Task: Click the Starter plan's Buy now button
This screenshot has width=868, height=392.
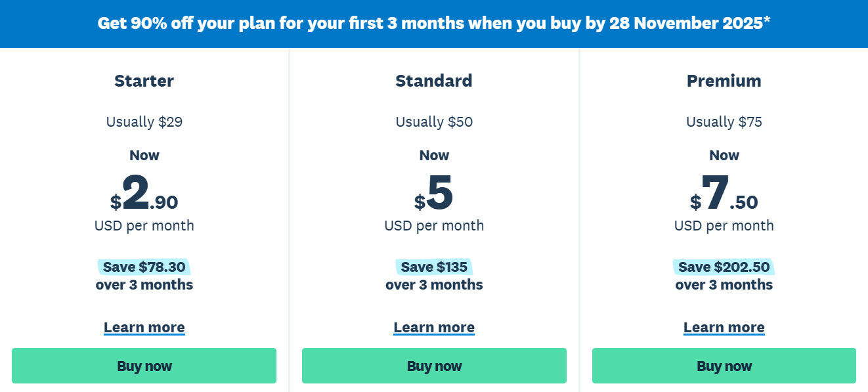Action: click(144, 366)
